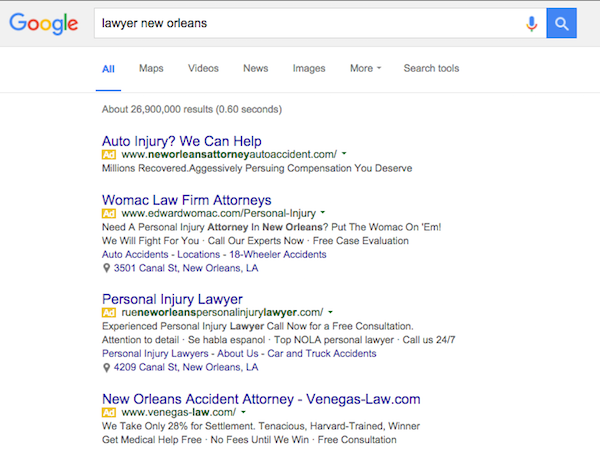600x456 pixels.
Task: Expand arrow next to www.venegas-law.com URL
Action: [x=244, y=412]
